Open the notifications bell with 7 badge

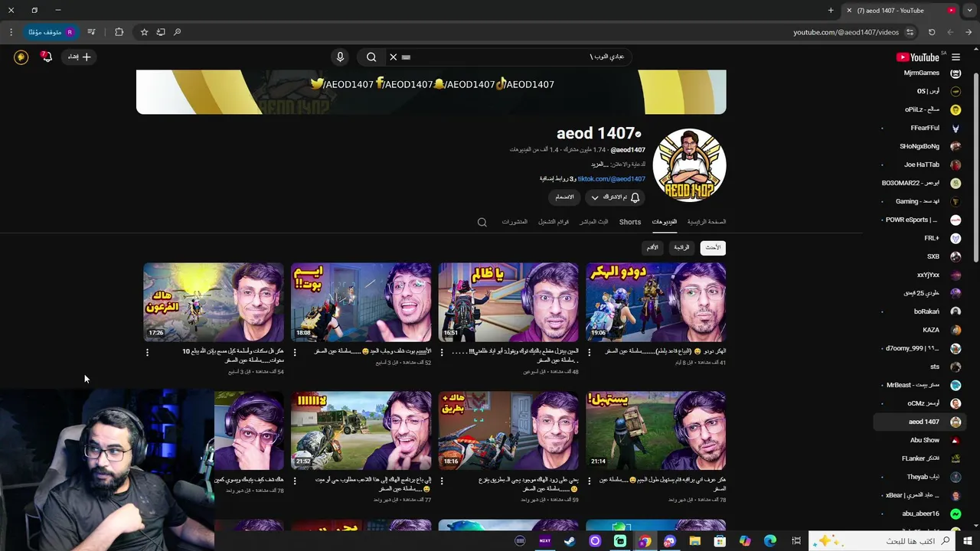pos(47,57)
